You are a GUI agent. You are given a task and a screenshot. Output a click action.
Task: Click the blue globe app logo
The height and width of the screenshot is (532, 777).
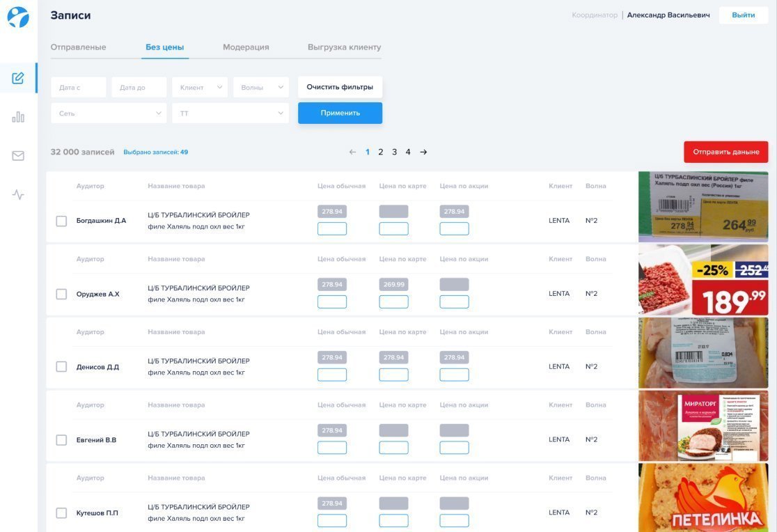18,16
